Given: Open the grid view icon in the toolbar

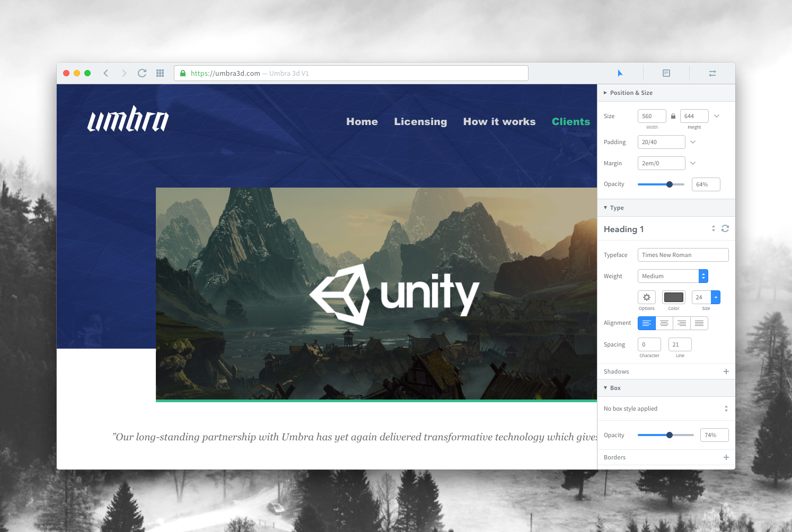Looking at the screenshot, I should click(x=160, y=73).
